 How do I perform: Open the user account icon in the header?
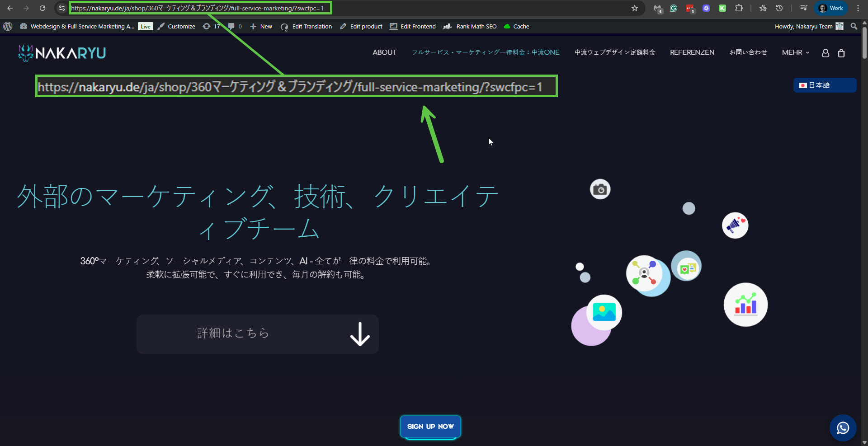[826, 53]
